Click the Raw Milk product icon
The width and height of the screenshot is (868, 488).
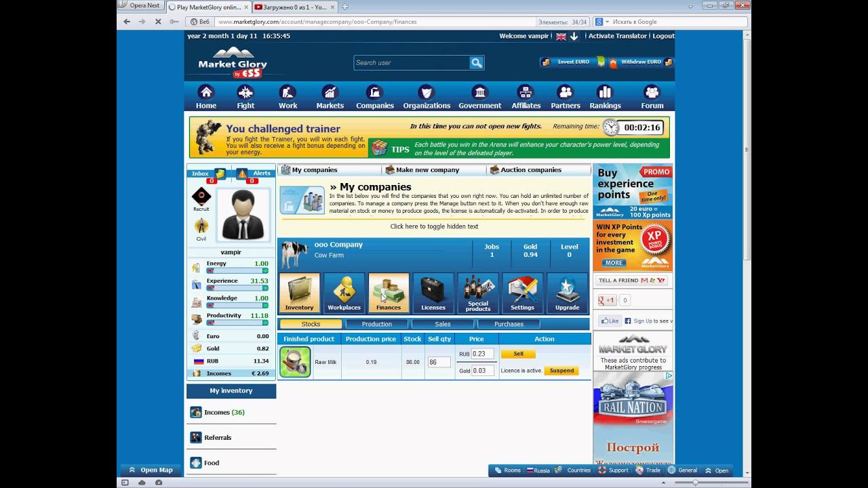[x=295, y=362]
